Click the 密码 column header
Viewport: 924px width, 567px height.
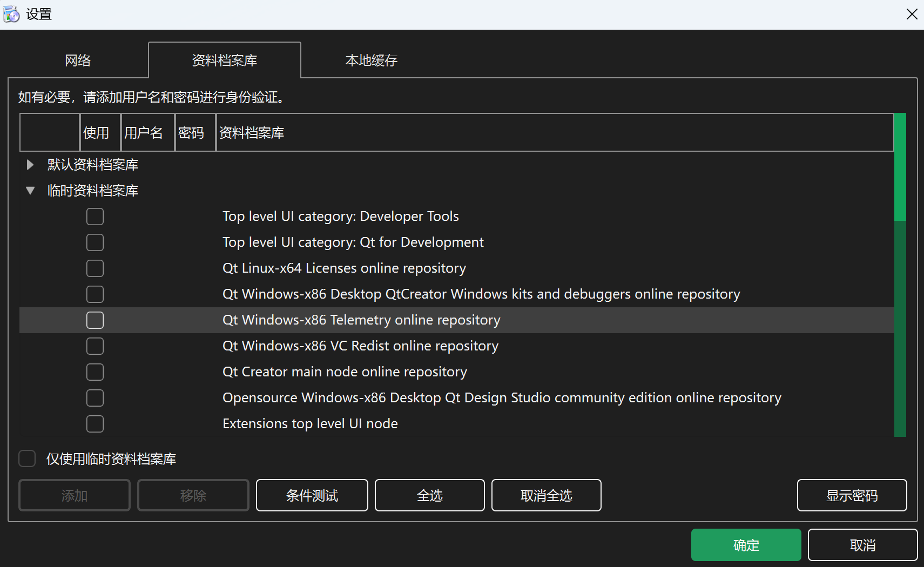point(195,132)
